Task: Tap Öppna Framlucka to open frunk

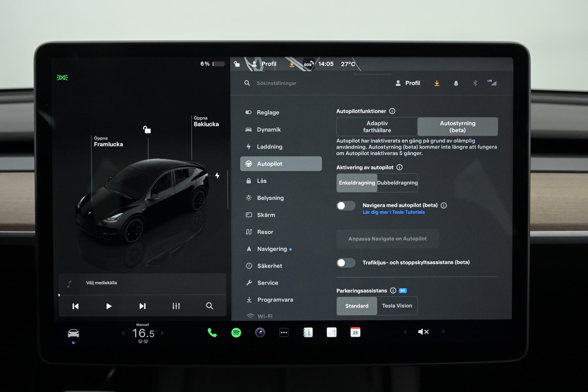Action: [108, 142]
